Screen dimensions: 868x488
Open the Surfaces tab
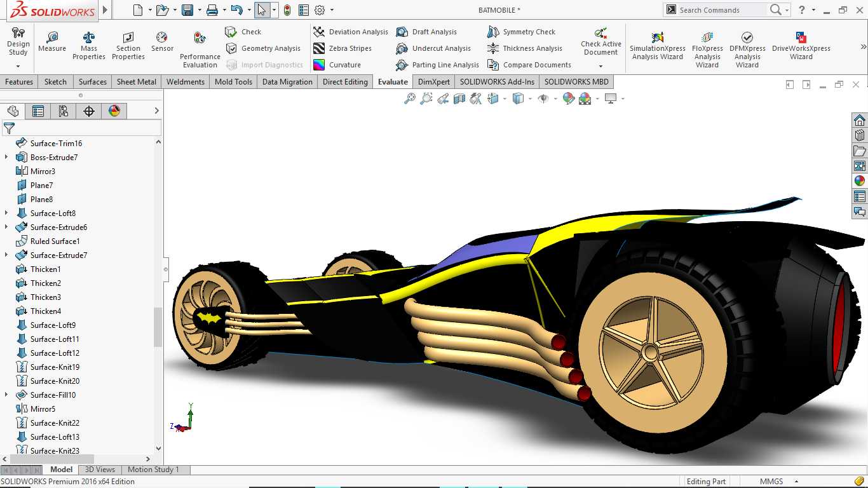pyautogui.click(x=93, y=82)
